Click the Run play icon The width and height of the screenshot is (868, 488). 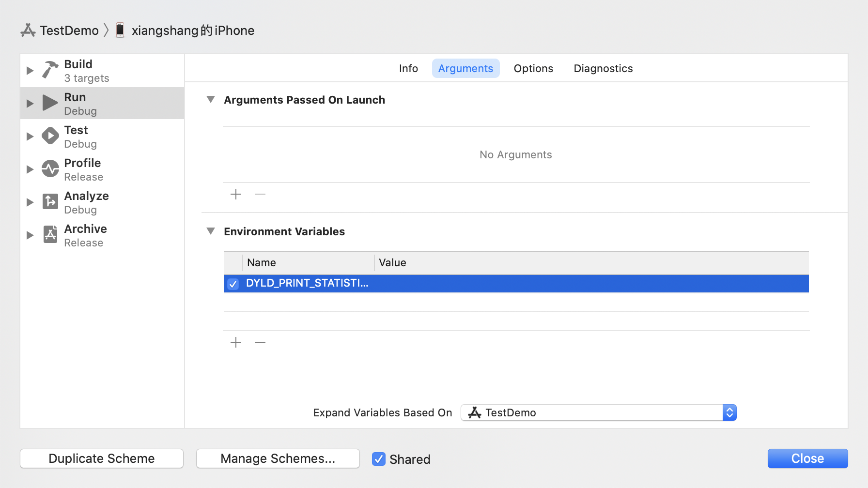[50, 103]
